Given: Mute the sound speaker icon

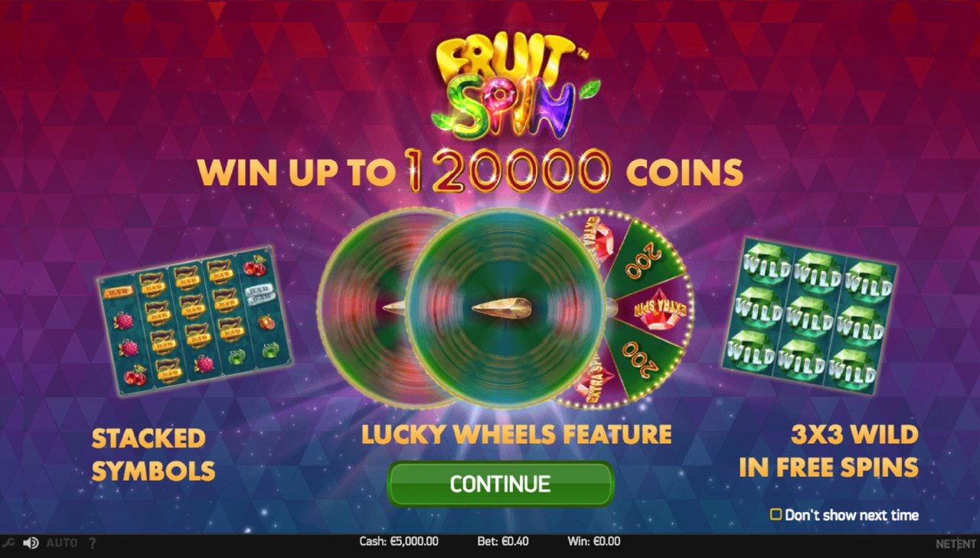Looking at the screenshot, I should [x=31, y=543].
